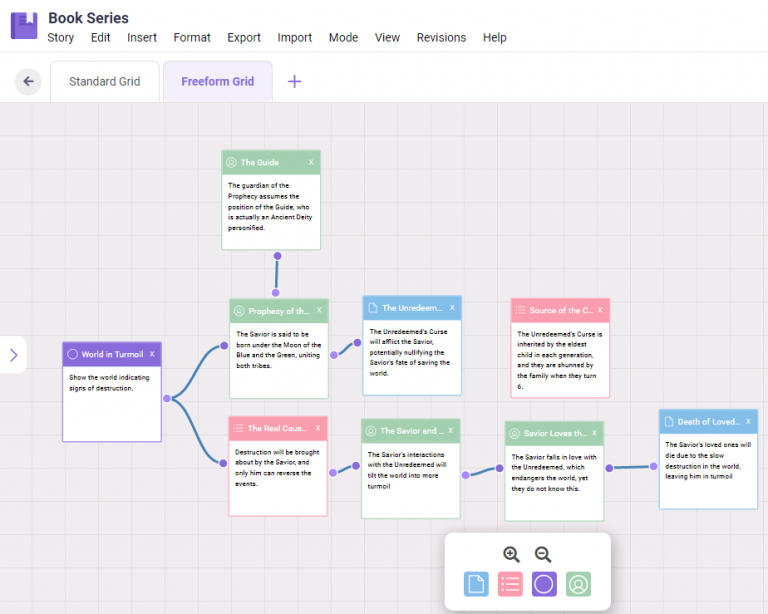Select the Savior Loves card header
The height and width of the screenshot is (614, 768).
point(548,433)
